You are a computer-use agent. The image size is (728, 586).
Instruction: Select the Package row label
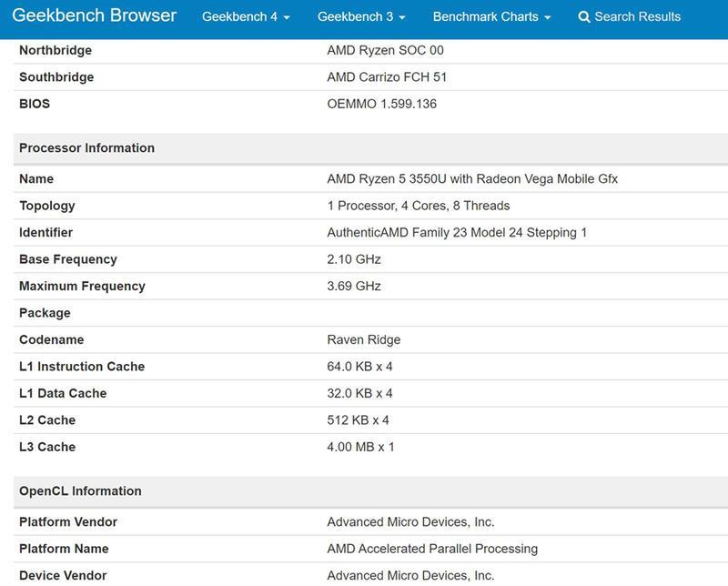[45, 313]
